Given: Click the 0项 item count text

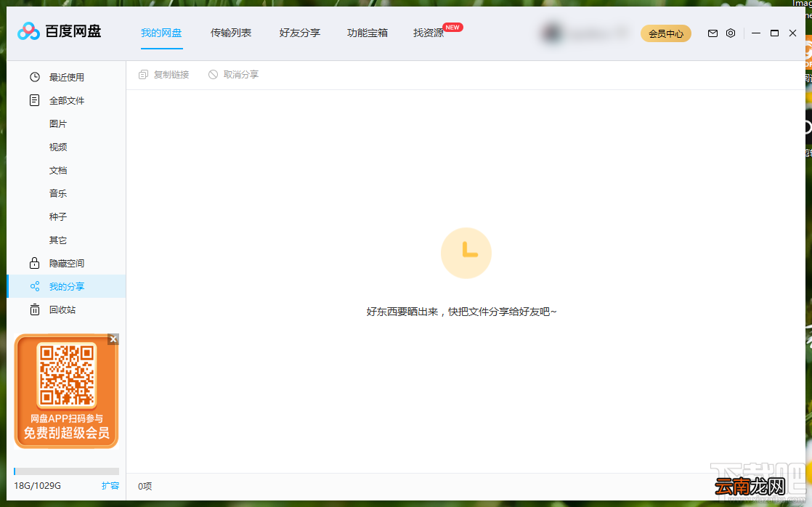Looking at the screenshot, I should (145, 486).
